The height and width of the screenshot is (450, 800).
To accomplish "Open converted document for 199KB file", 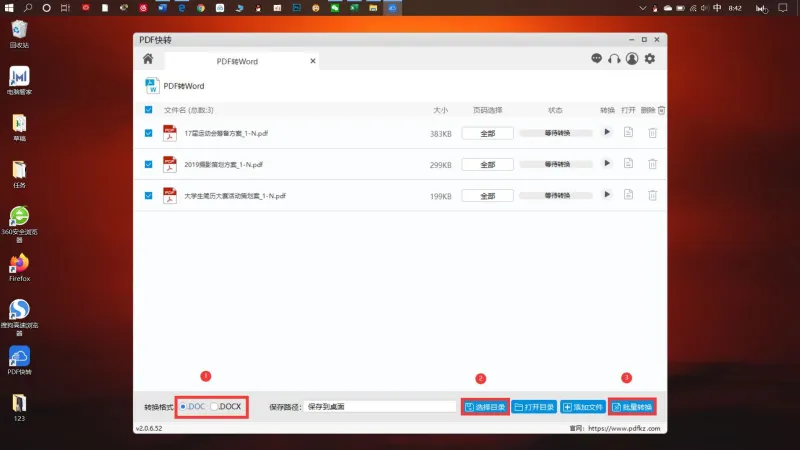I will [629, 195].
